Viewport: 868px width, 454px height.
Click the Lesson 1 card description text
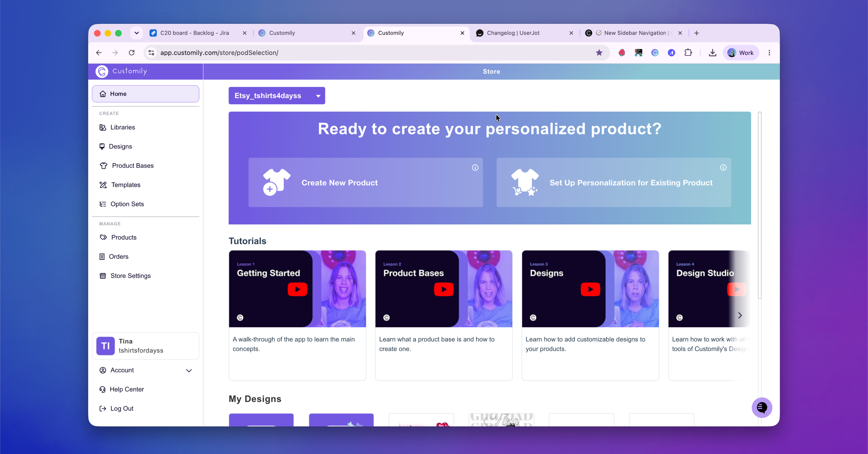pos(293,344)
